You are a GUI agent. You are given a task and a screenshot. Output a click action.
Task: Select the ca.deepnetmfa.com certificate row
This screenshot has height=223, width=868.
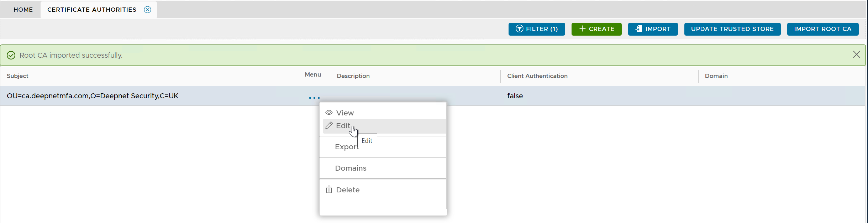coord(93,96)
